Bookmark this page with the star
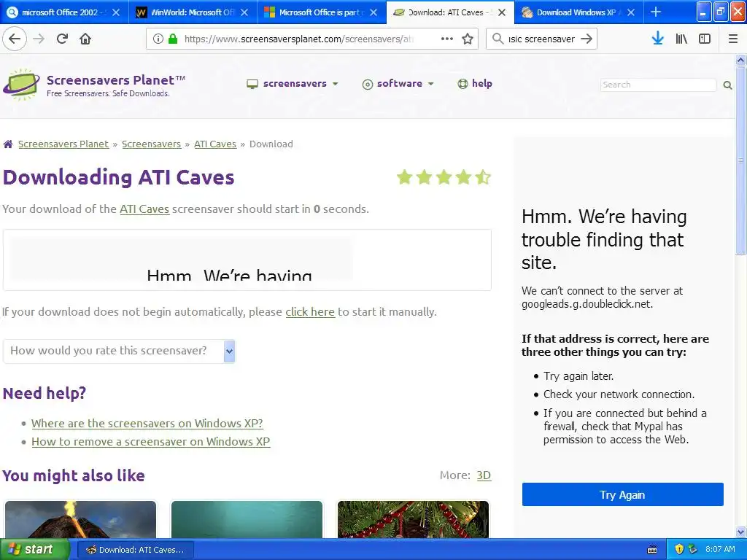This screenshot has height=560, width=747. click(x=468, y=39)
